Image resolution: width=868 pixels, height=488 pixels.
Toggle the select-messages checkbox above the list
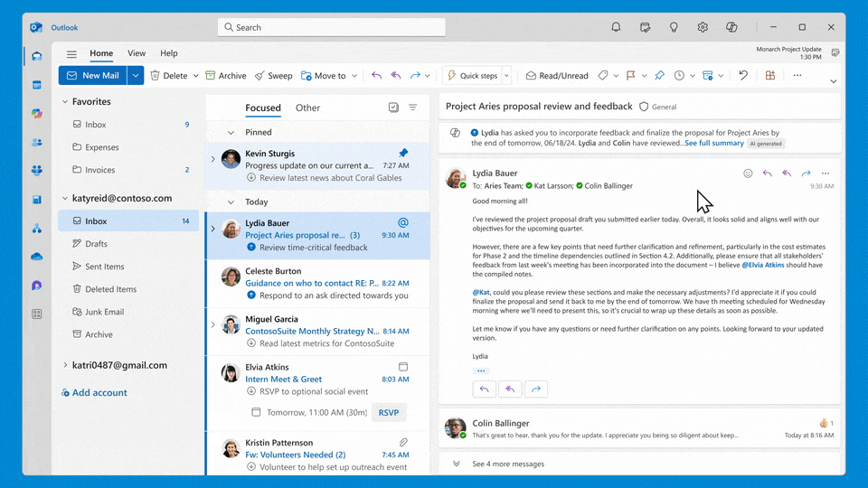393,108
